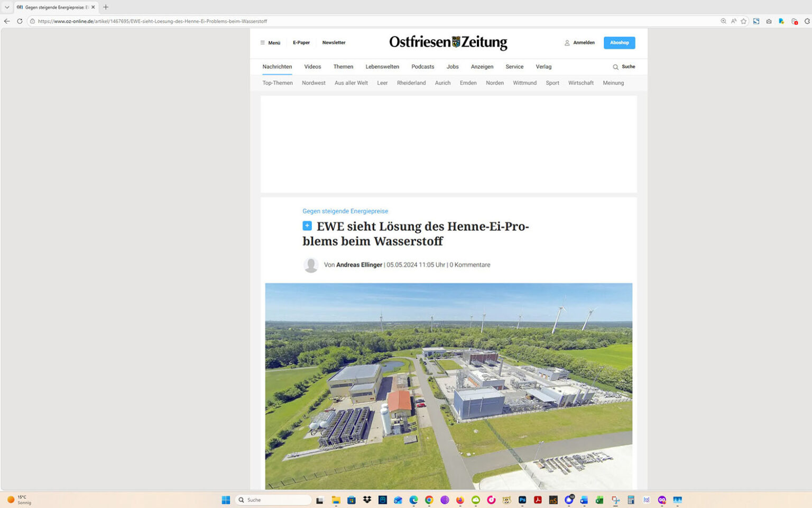The image size is (812, 508).
Task: Open the Gegen steigende Energiepreise link
Action: 345,211
